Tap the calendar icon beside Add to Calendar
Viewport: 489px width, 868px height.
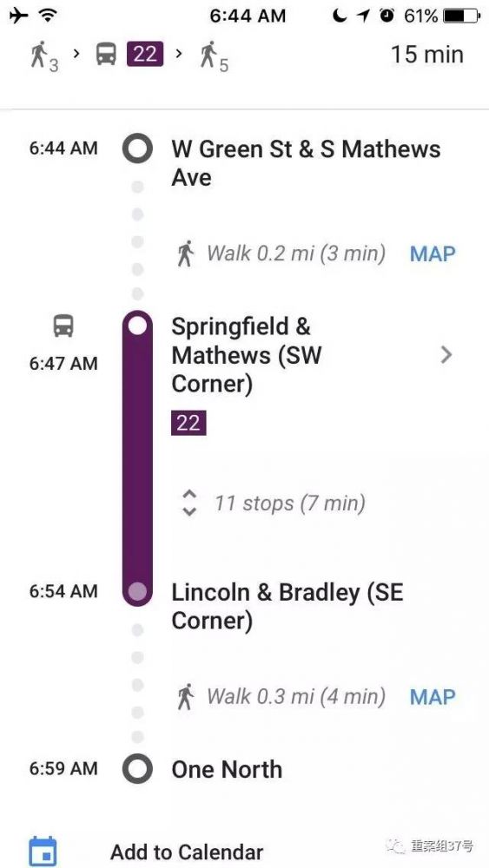(x=43, y=852)
